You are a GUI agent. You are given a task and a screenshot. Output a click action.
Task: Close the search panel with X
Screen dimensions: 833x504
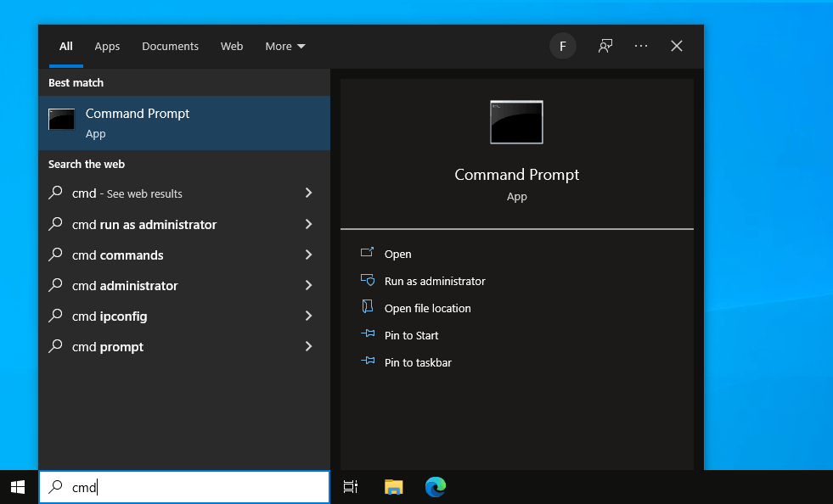(676, 46)
